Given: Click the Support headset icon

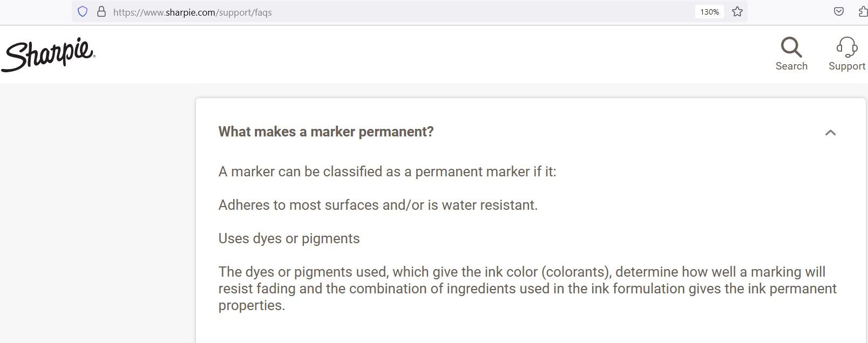Looking at the screenshot, I should (846, 47).
